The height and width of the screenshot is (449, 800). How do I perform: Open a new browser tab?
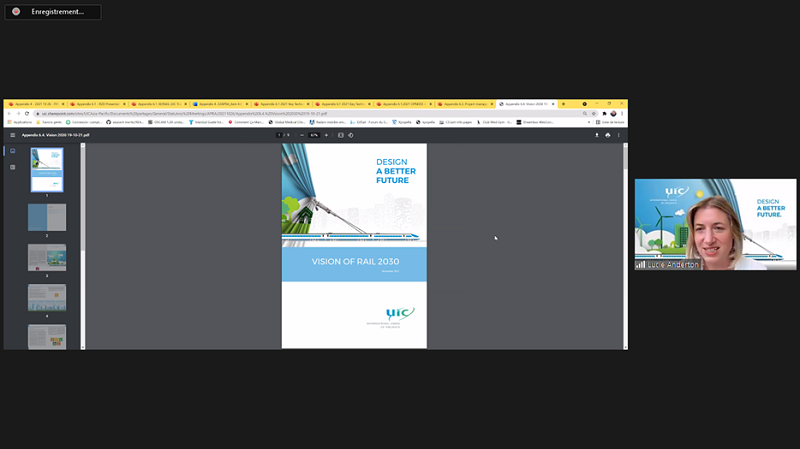pos(563,104)
